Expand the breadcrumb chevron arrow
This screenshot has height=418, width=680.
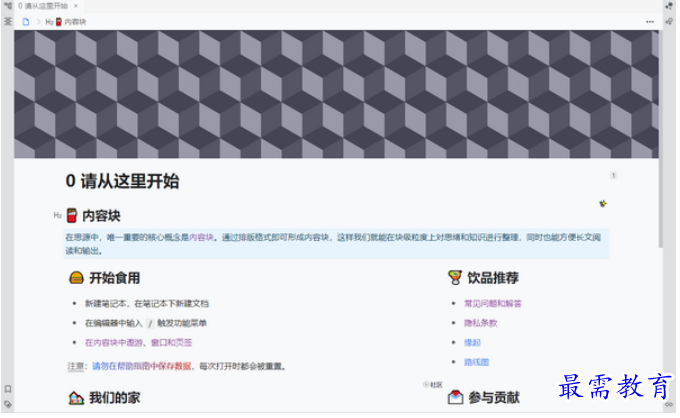pos(38,22)
